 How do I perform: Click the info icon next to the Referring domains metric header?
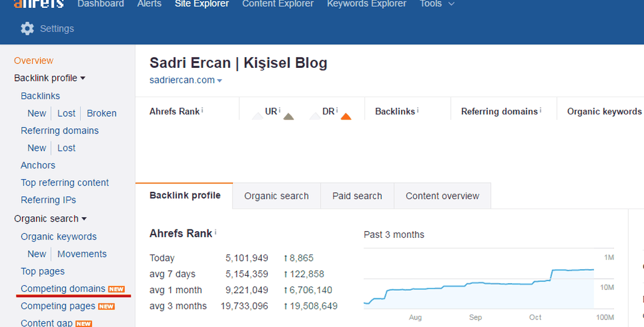(541, 110)
